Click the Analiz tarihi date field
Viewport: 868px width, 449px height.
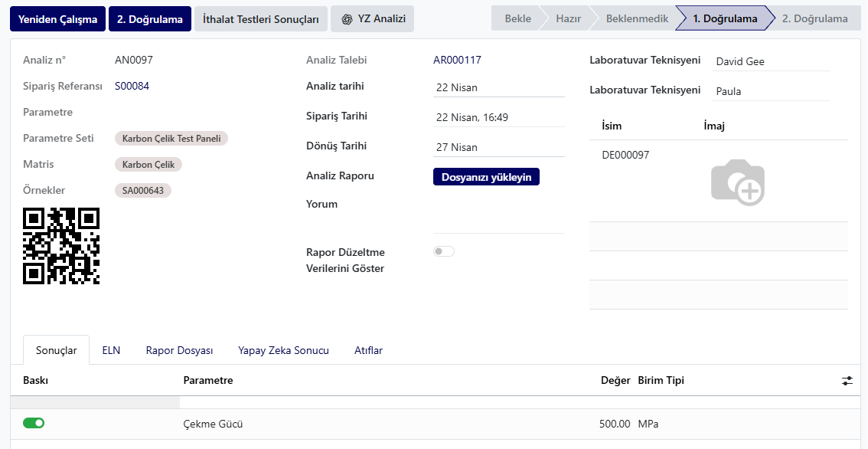click(499, 87)
